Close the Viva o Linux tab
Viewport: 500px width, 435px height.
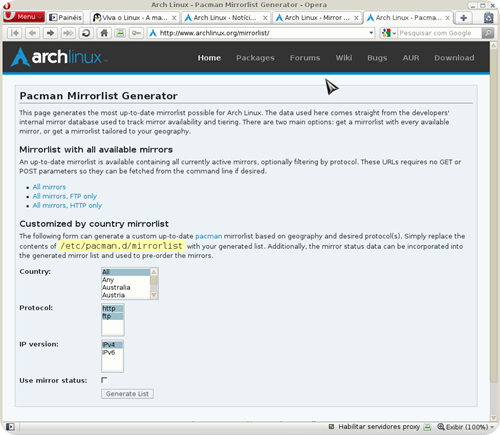point(174,18)
